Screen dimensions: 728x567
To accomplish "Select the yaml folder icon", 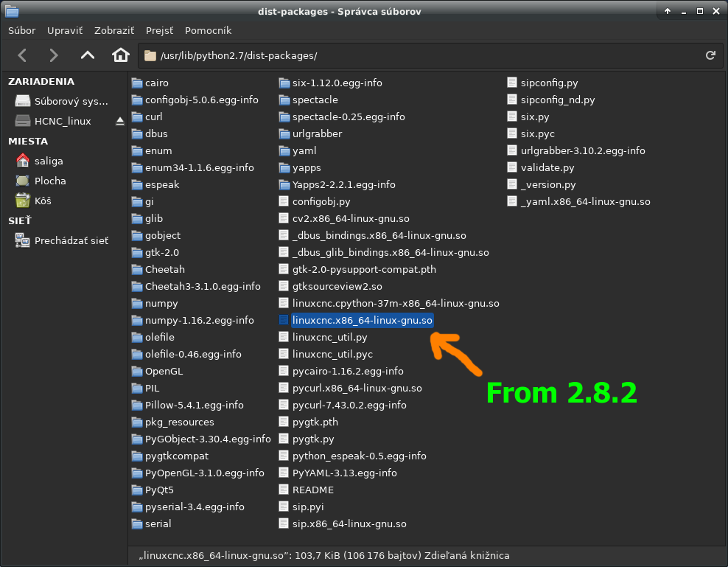I will pyautogui.click(x=284, y=150).
